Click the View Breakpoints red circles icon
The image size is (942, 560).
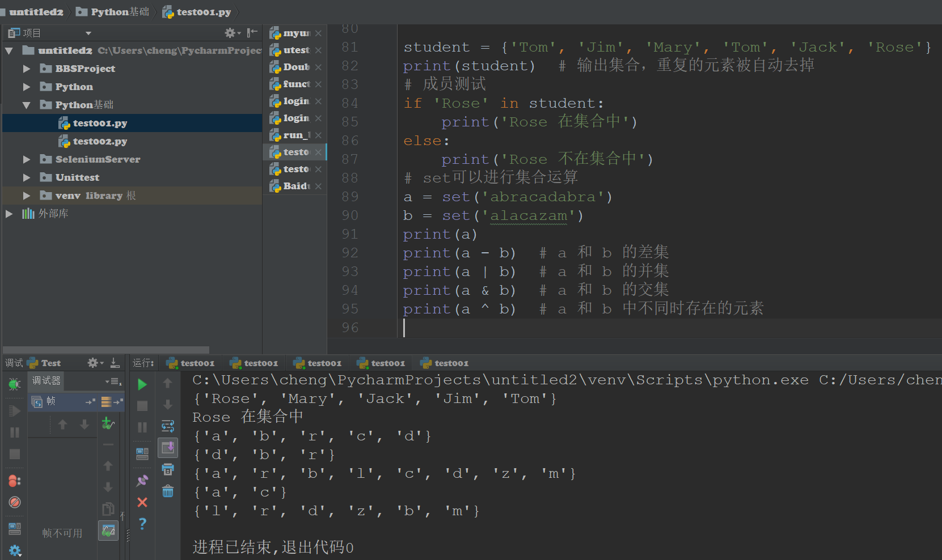15,481
